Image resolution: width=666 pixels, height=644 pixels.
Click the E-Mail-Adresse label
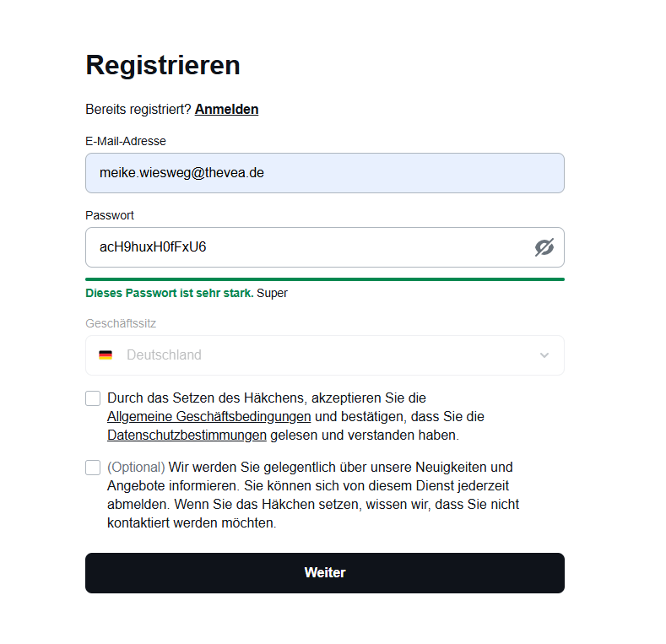click(126, 141)
